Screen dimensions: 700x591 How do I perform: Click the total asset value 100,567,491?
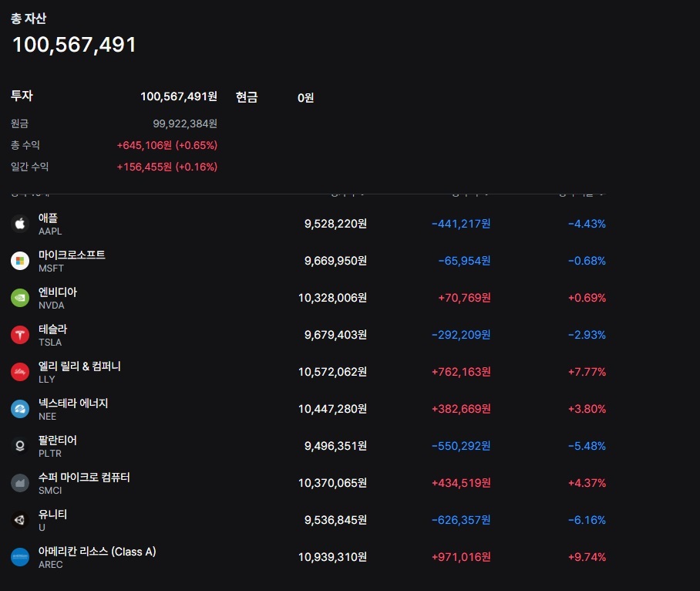pos(74,45)
